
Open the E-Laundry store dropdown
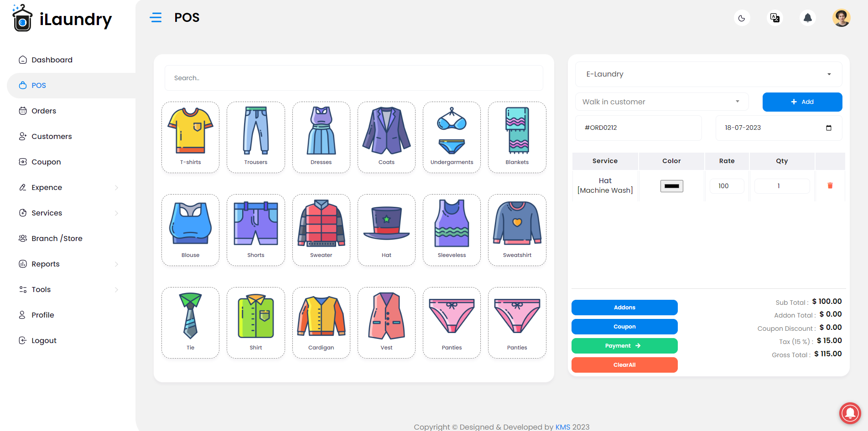tap(708, 74)
